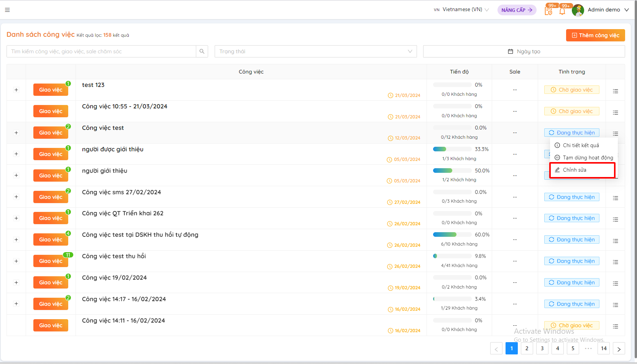The height and width of the screenshot is (364, 637).
Task: Jump to last page 14
Action: (x=604, y=348)
